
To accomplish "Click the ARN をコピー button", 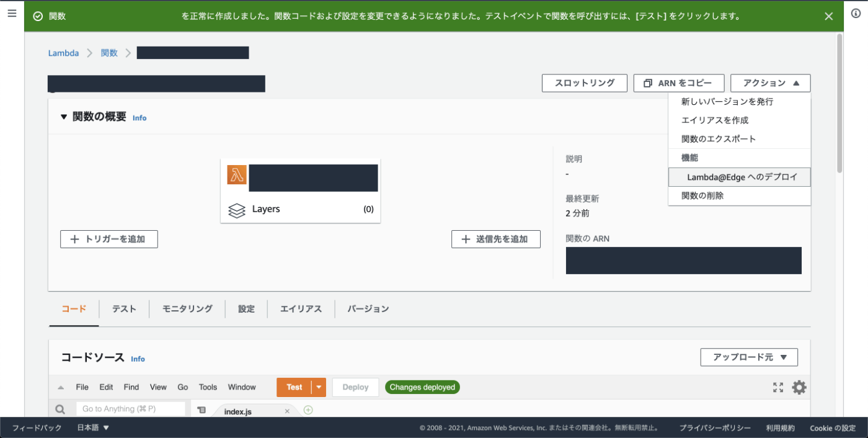I will click(x=678, y=83).
